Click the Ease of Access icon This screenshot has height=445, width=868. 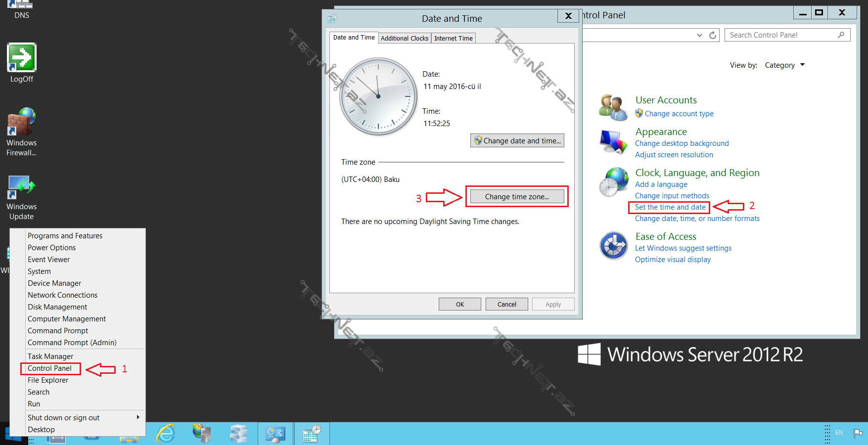613,246
